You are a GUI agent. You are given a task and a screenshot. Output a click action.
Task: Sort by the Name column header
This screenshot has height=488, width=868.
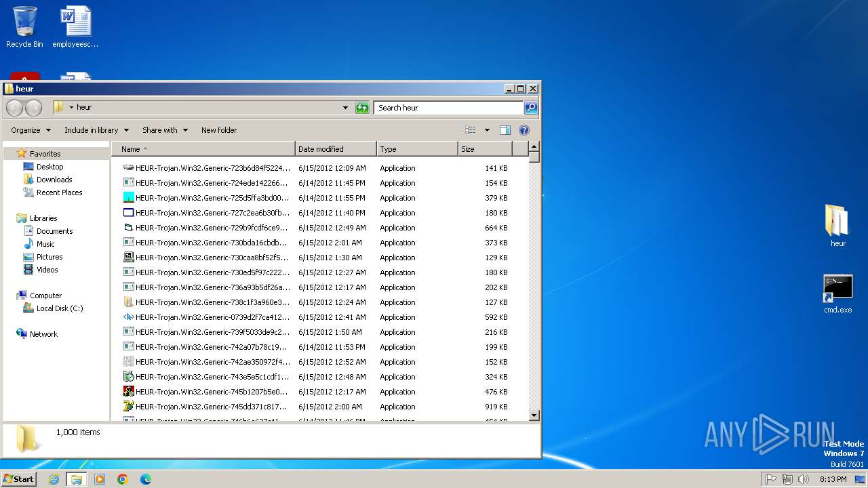[204, 149]
